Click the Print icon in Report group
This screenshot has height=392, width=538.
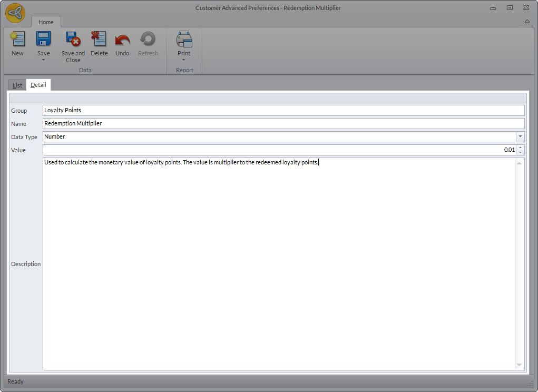(x=184, y=40)
